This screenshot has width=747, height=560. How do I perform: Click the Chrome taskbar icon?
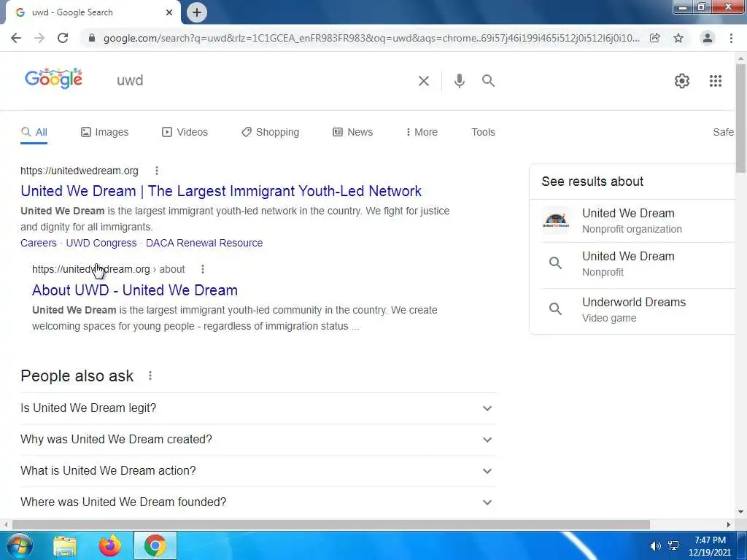pos(155,545)
